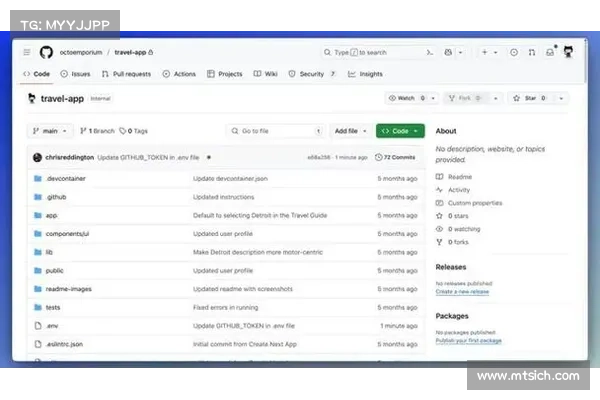
Task: Open the main branch selector dropdown
Action: pyautogui.click(x=50, y=131)
